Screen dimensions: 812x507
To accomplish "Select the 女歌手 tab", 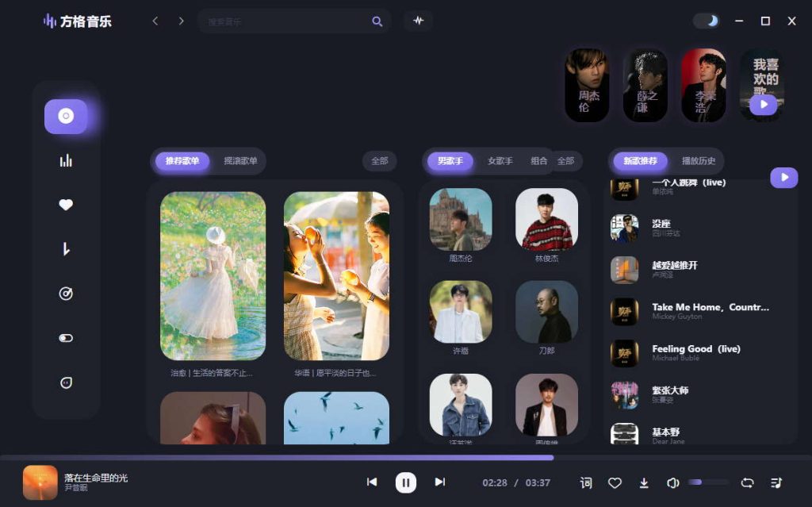I will [x=500, y=161].
